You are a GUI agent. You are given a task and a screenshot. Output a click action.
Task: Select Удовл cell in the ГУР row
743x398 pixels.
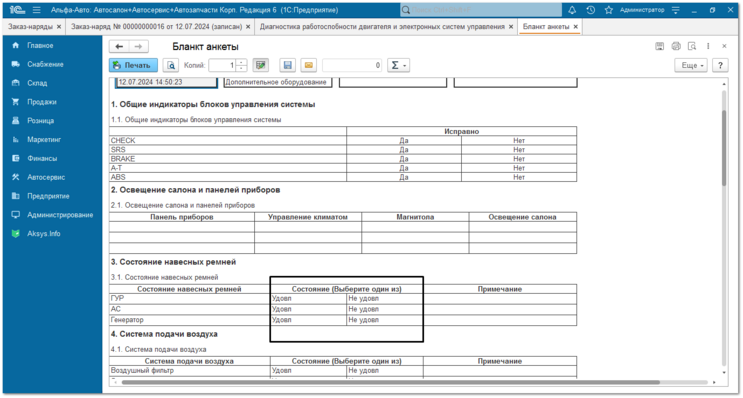308,298
